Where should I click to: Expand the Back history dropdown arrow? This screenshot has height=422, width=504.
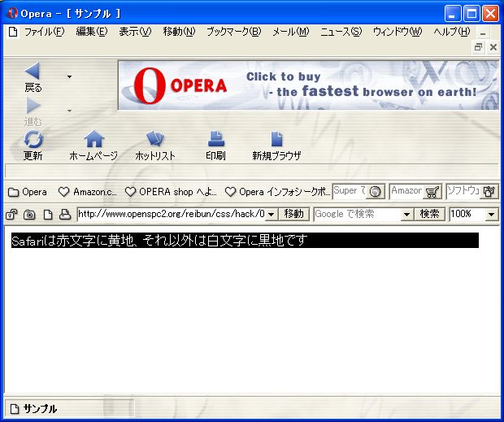pyautogui.click(x=69, y=76)
